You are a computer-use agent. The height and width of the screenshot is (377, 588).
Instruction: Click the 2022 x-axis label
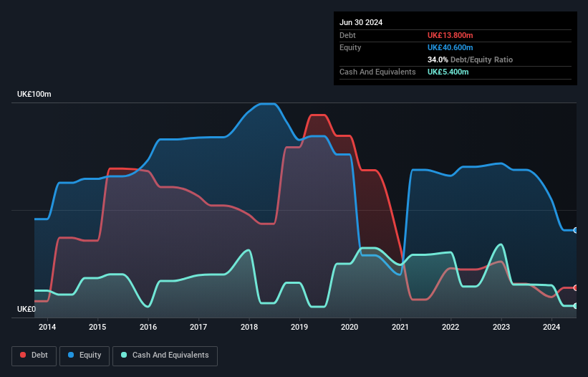pos(450,327)
